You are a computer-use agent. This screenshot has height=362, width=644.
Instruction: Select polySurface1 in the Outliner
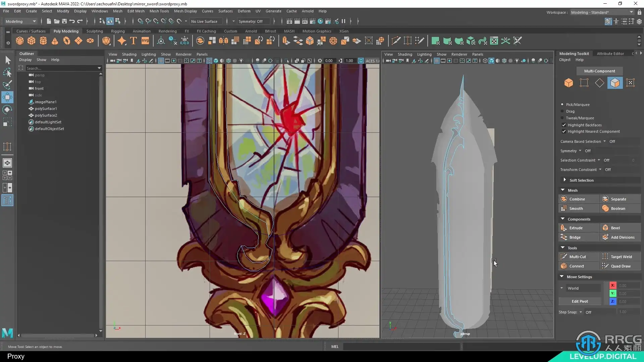click(46, 109)
